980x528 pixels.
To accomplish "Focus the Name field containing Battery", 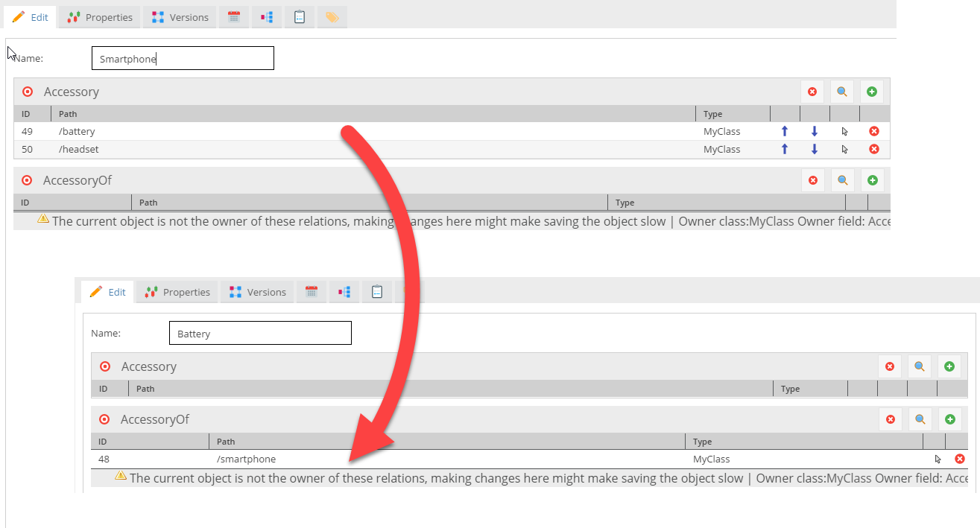I will pyautogui.click(x=260, y=334).
